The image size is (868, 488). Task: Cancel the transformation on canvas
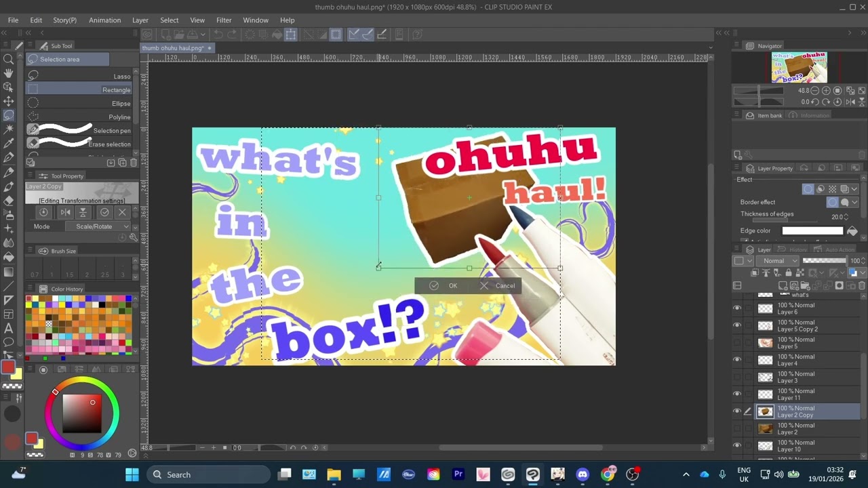(498, 285)
